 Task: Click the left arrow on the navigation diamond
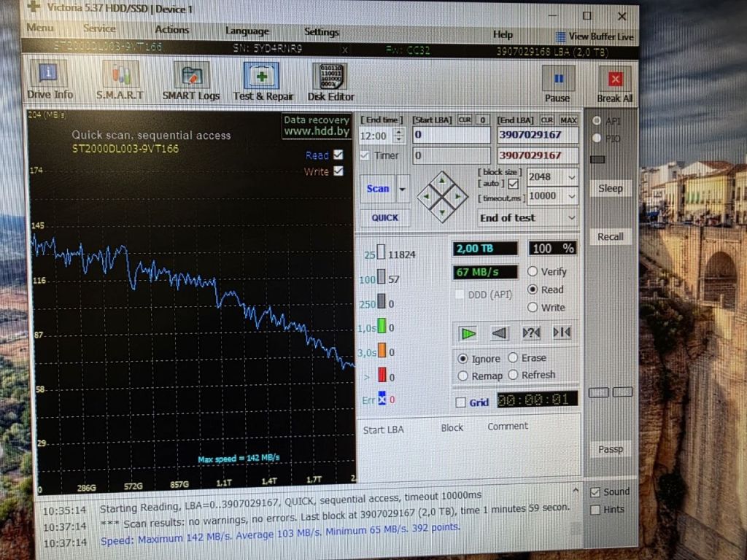point(426,195)
